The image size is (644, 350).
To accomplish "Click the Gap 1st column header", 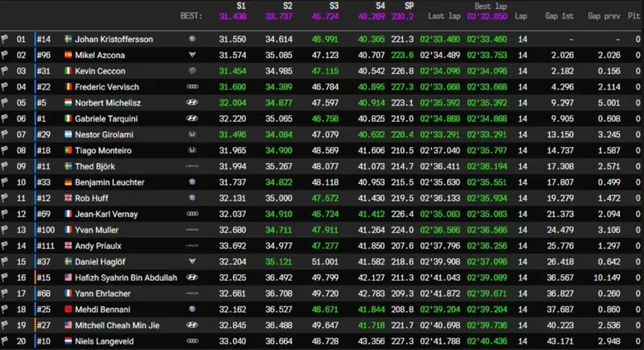I will [559, 16].
